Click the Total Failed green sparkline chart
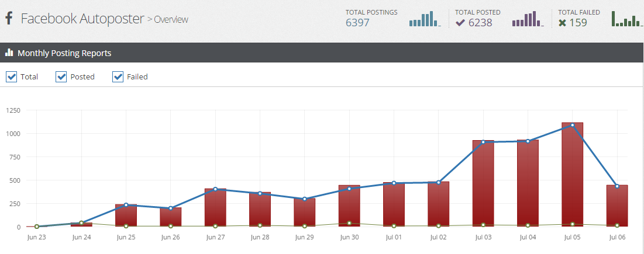 (x=627, y=19)
